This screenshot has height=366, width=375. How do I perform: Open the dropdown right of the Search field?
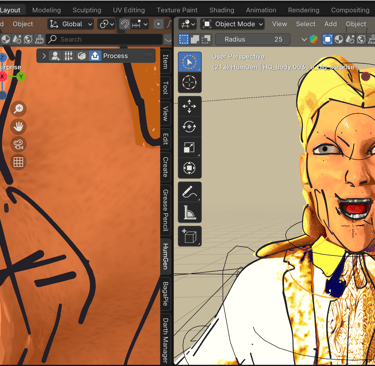168,40
